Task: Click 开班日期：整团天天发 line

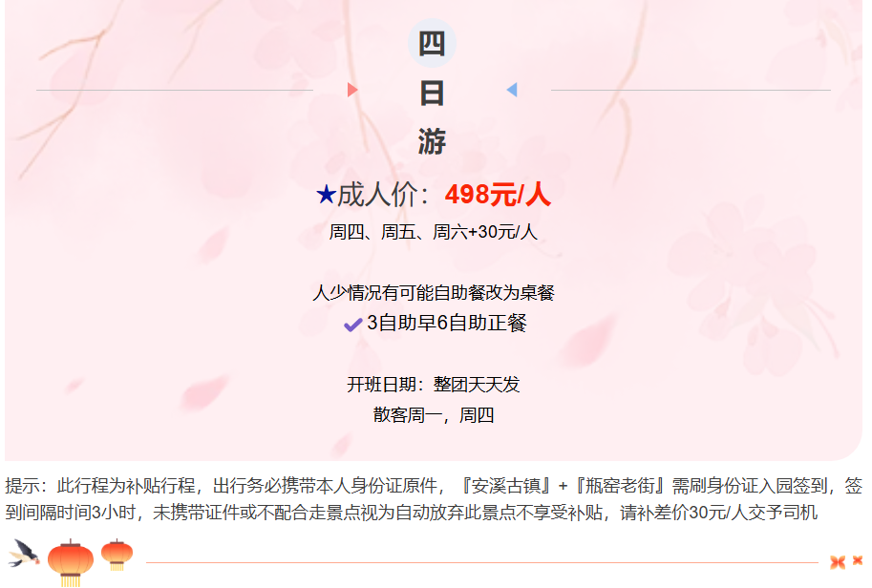Action: pos(434,384)
